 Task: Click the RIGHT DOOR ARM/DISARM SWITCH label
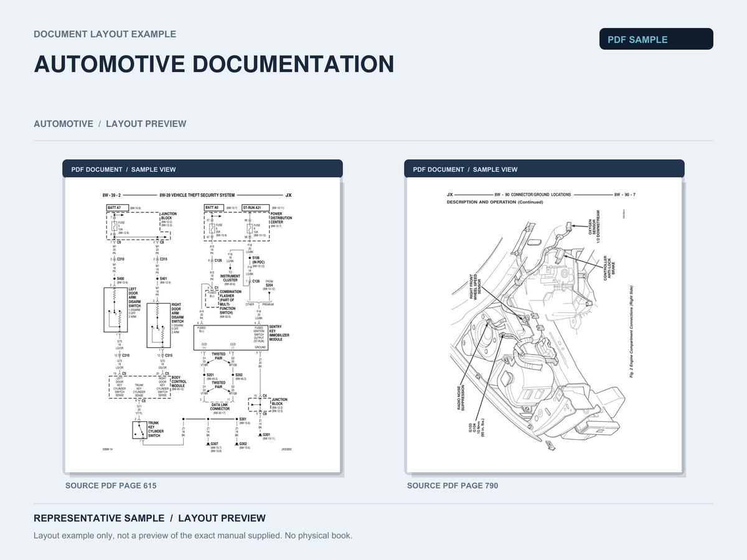point(177,313)
